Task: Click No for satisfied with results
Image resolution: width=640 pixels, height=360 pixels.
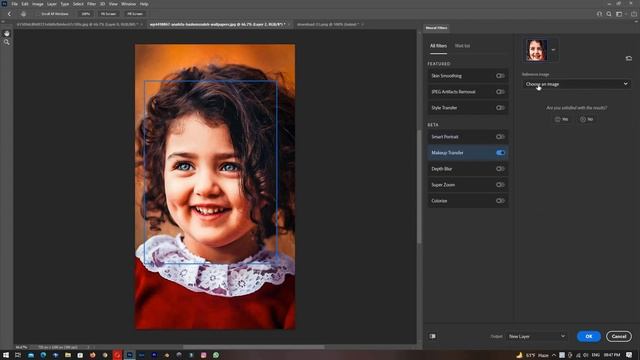Action: tap(587, 119)
